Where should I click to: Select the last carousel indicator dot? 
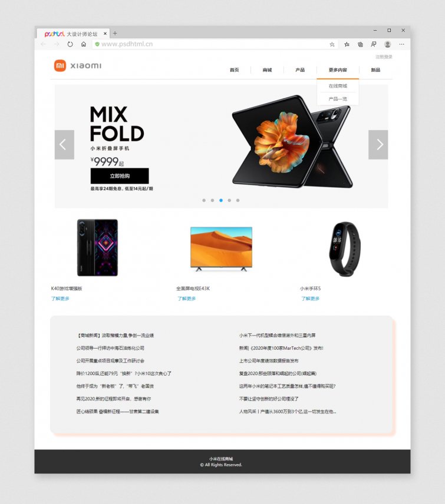(238, 200)
